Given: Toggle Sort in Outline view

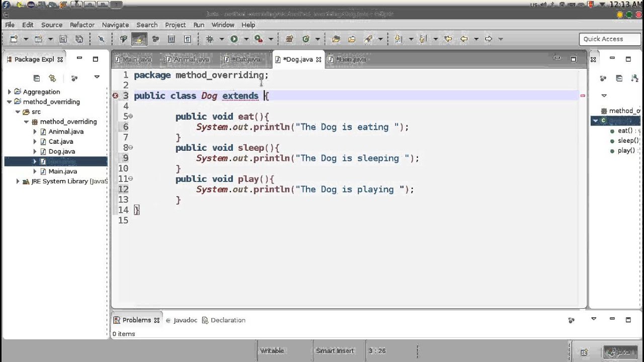Looking at the screenshot, I should 634,78.
